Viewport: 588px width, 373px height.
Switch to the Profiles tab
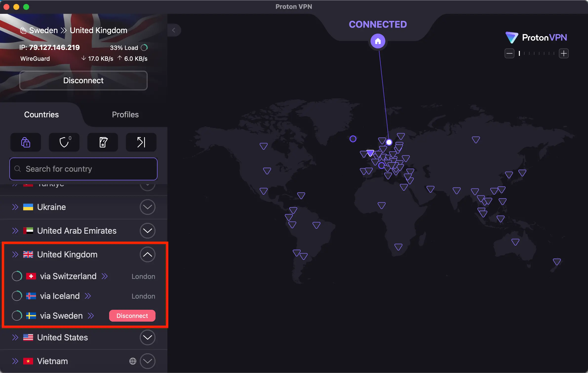coord(125,114)
